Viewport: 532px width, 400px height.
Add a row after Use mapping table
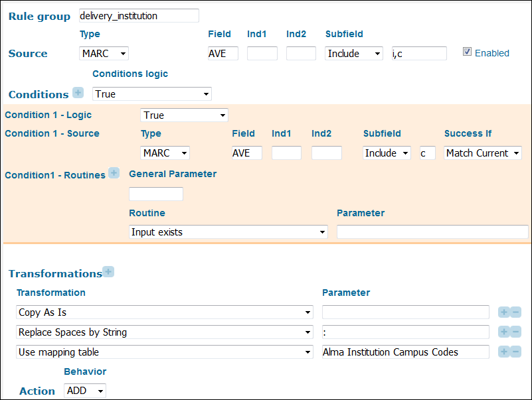coord(504,352)
